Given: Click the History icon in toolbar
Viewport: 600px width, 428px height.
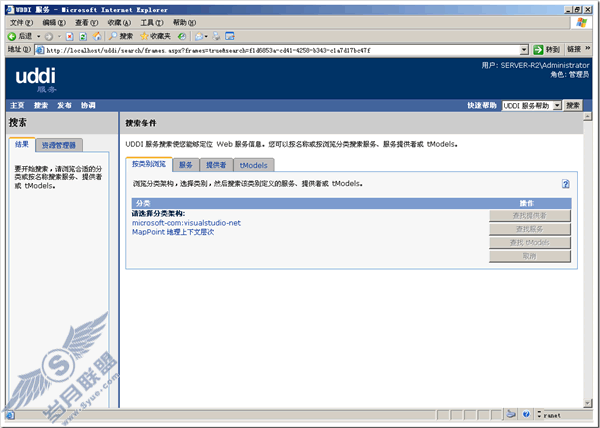Looking at the screenshot, I should pyautogui.click(x=183, y=36).
